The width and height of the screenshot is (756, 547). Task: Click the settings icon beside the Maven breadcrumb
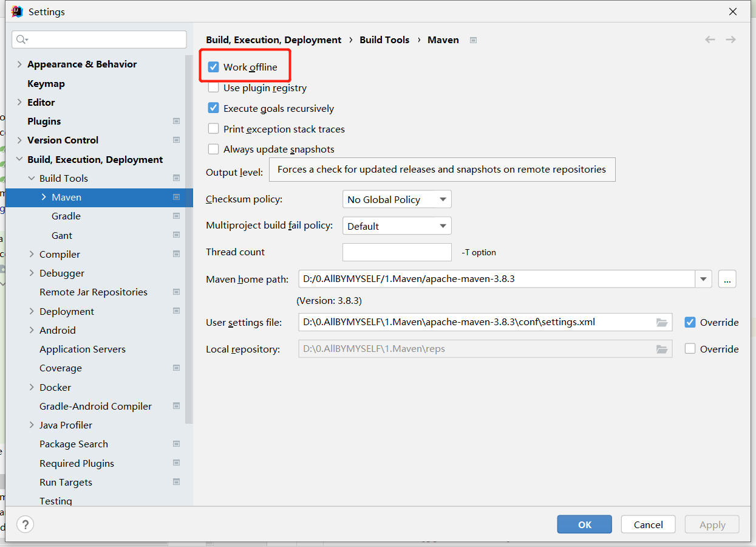[x=472, y=40]
